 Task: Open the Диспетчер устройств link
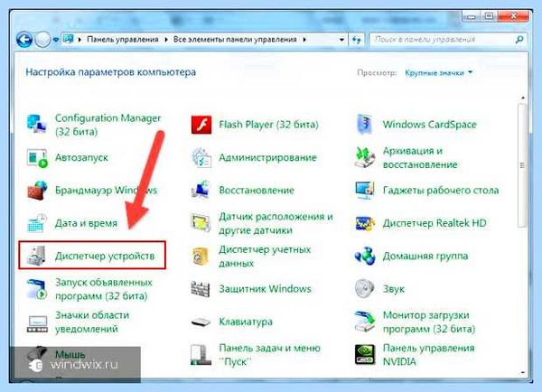105,257
